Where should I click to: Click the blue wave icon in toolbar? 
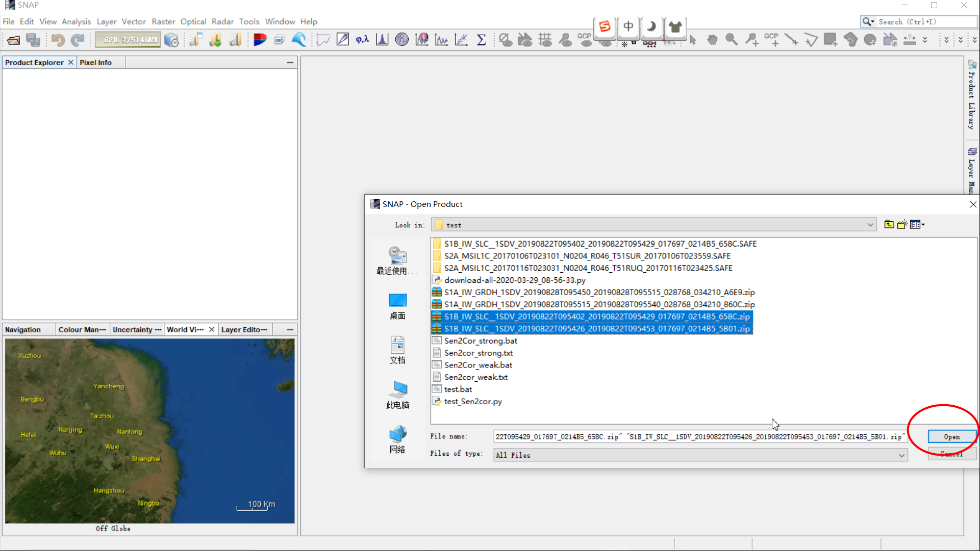click(299, 40)
